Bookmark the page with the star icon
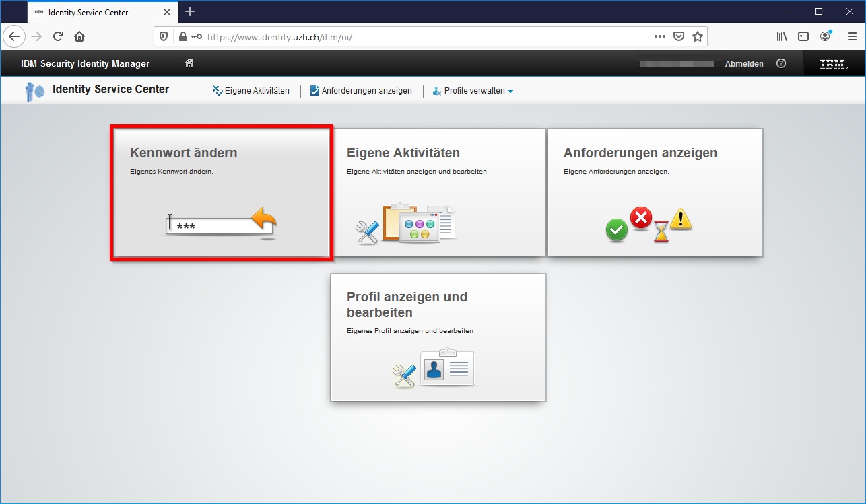The width and height of the screenshot is (866, 504). click(x=698, y=36)
